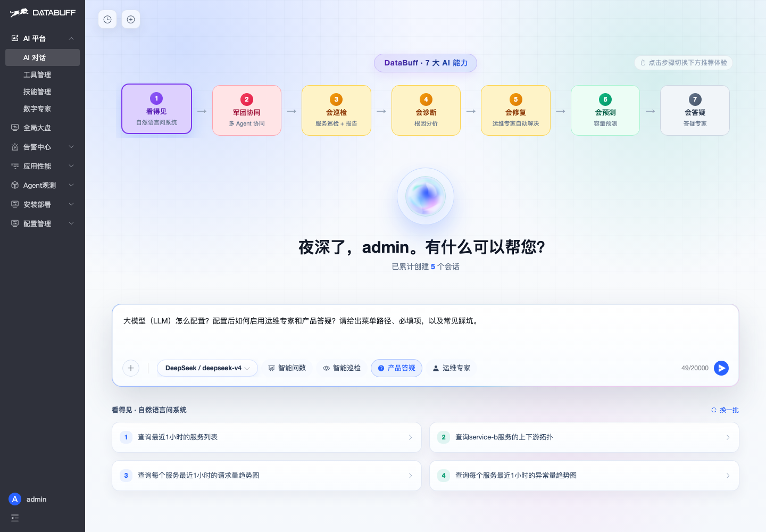Click the DataBuff · 7 大 AI 能力 badge
766x532 pixels.
tap(426, 63)
